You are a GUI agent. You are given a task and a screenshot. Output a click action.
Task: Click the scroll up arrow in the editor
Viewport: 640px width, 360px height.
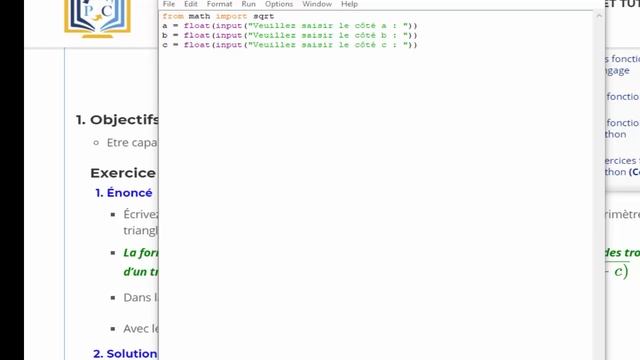pos(599,16)
